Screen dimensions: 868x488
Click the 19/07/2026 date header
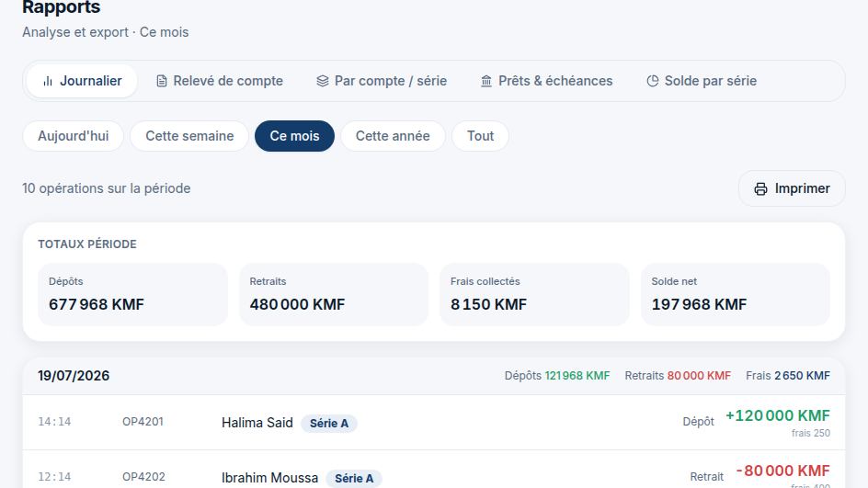pyautogui.click(x=74, y=376)
